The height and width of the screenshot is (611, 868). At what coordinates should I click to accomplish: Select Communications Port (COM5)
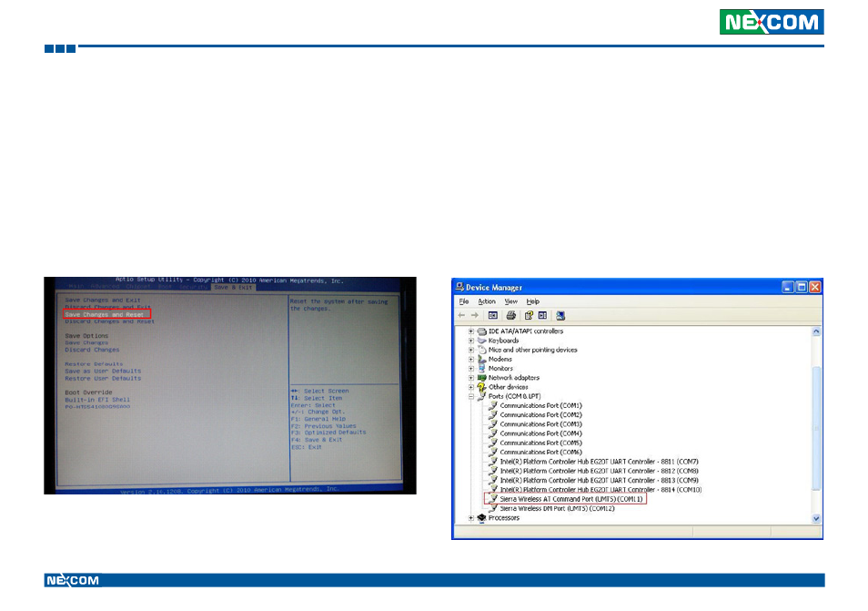point(540,443)
